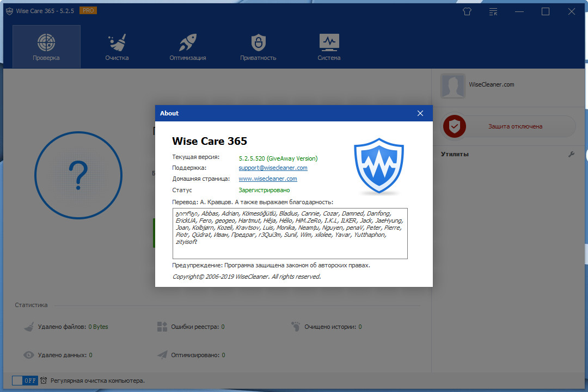Click the Copyright 2006-2019 WiseCleaner line
The width and height of the screenshot is (588, 392).
[247, 277]
